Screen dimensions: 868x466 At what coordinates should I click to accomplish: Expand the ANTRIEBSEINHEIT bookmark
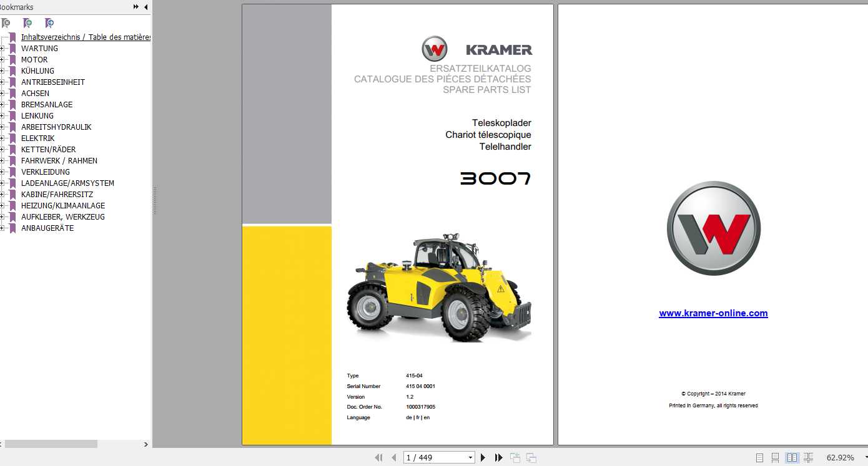(2, 82)
